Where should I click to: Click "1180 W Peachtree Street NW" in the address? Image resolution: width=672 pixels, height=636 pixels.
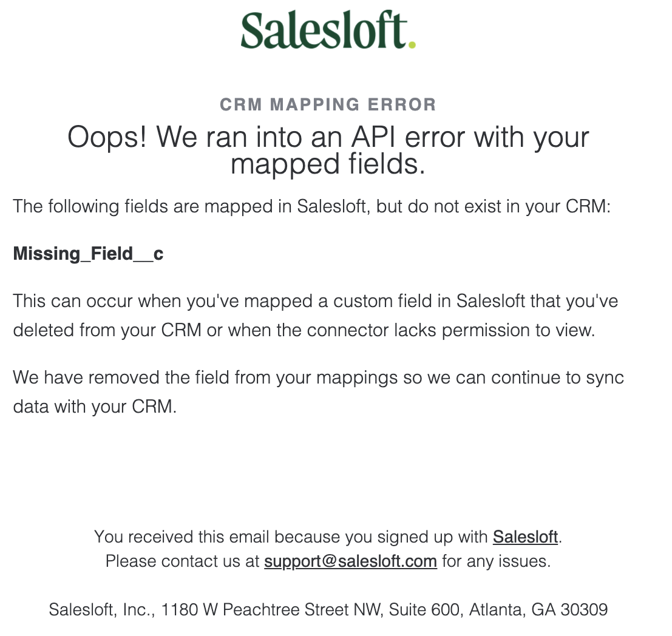270,609
